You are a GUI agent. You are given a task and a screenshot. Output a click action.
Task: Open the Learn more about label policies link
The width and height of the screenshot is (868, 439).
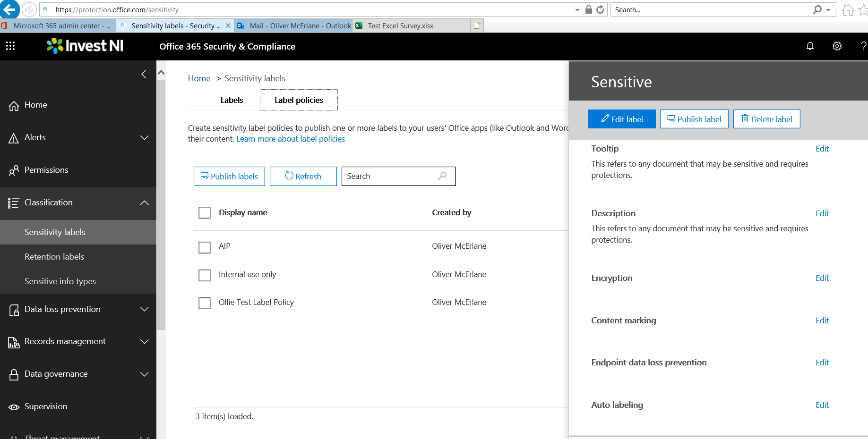[290, 138]
